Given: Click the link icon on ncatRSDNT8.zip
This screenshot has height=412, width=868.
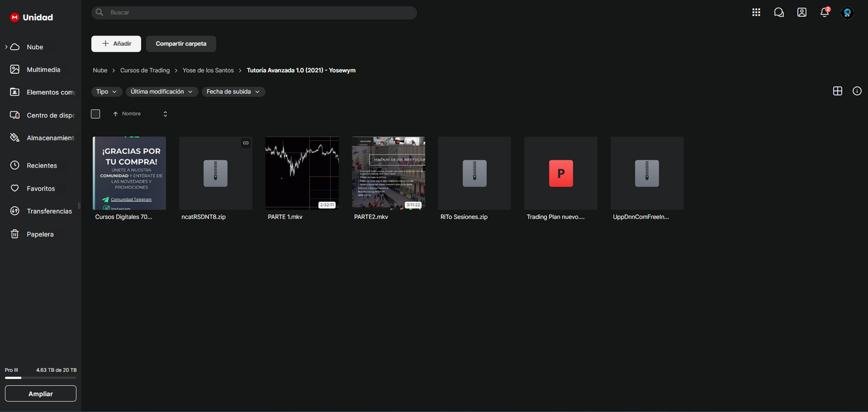Looking at the screenshot, I should click(246, 143).
